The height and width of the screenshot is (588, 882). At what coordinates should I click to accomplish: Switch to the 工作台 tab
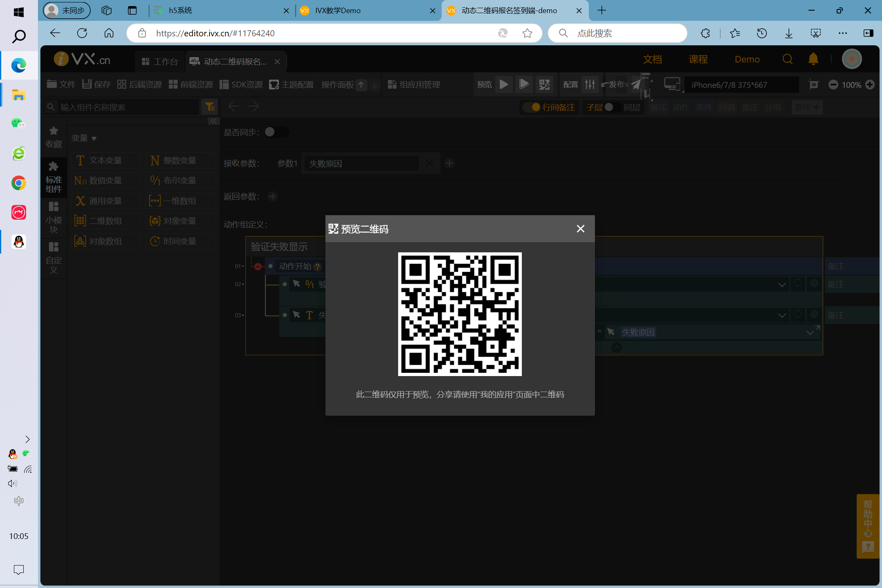(x=160, y=61)
